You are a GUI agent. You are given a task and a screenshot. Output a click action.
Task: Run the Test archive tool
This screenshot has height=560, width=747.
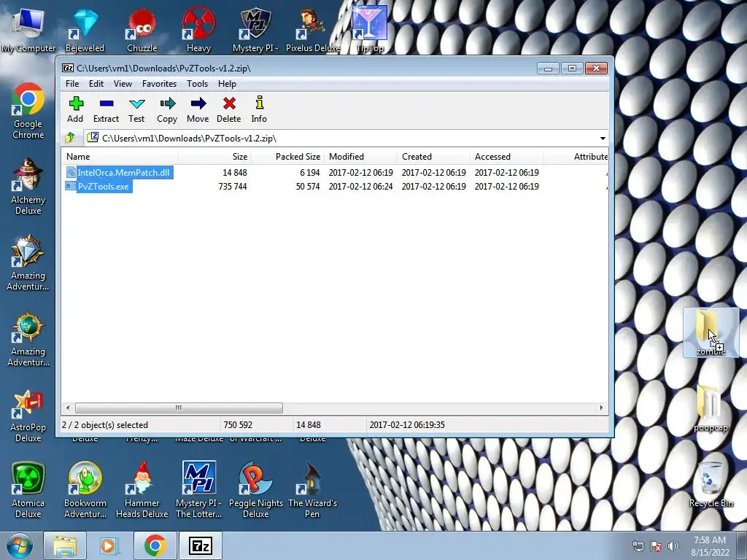(136, 109)
